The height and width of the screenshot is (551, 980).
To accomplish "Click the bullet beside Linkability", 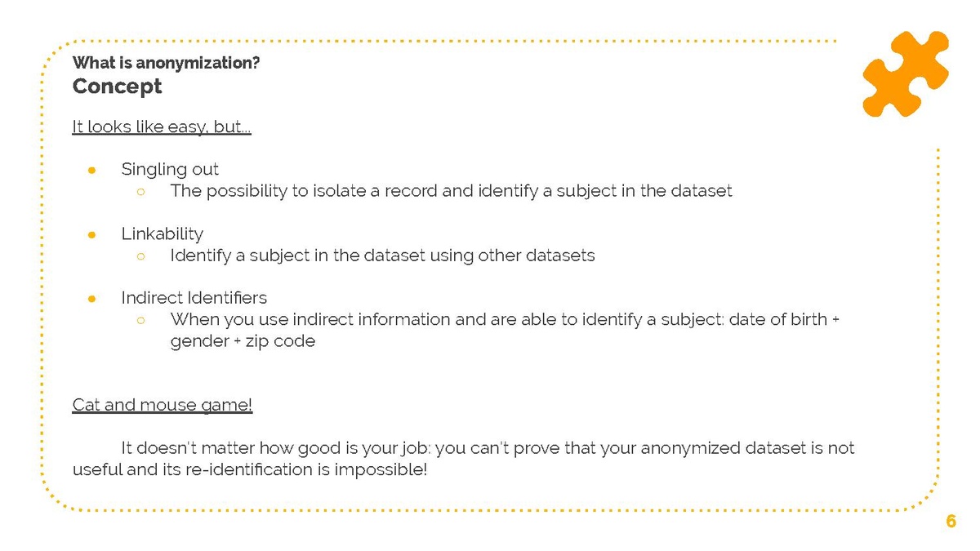I will click(92, 234).
